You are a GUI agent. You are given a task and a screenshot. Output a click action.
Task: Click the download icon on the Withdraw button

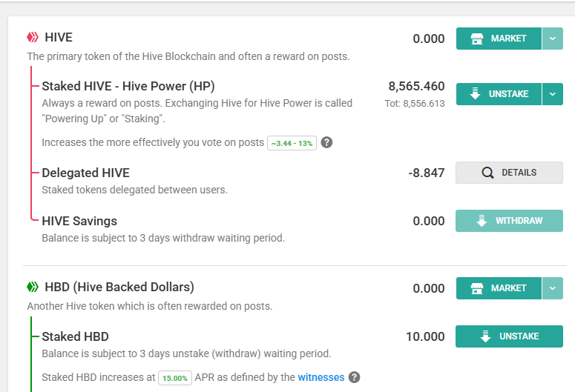coord(482,221)
